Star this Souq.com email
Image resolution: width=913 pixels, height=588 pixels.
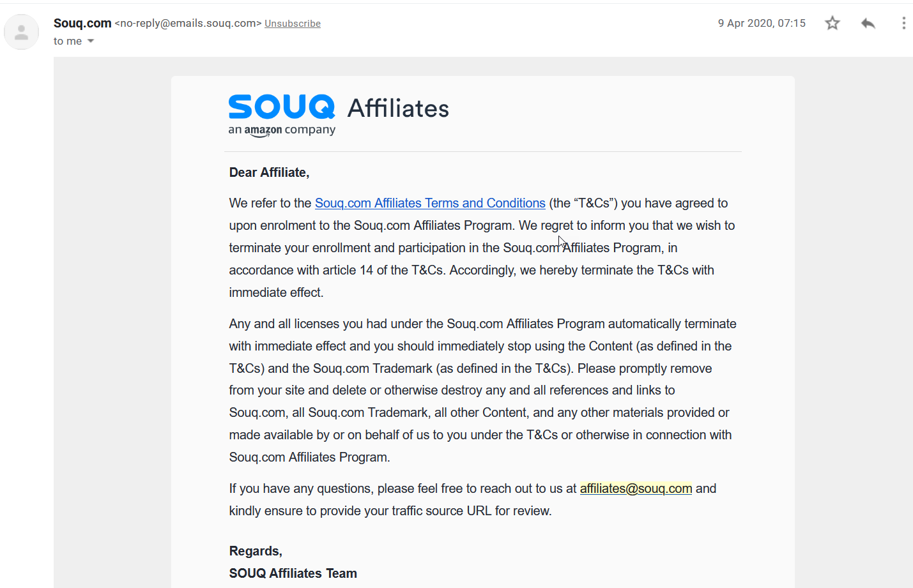click(x=832, y=24)
